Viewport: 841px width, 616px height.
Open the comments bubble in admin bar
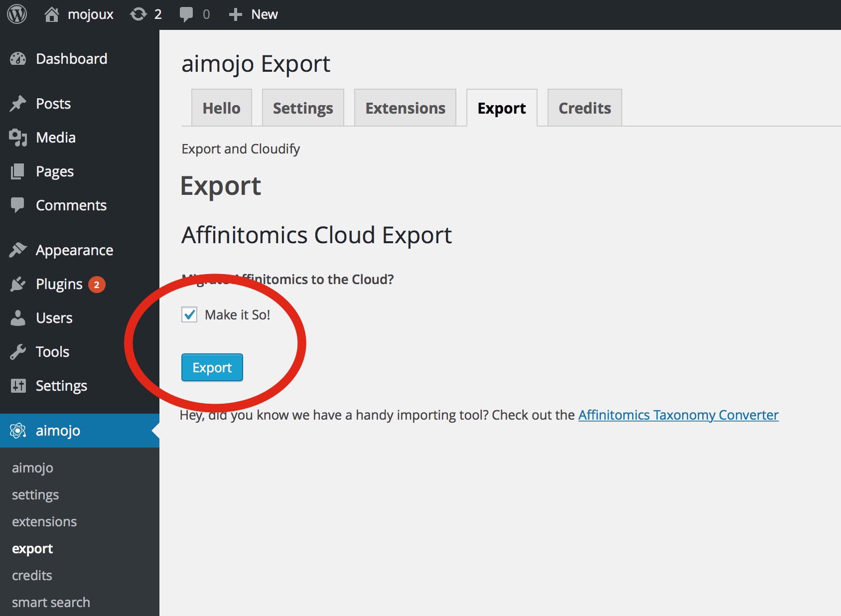(186, 14)
